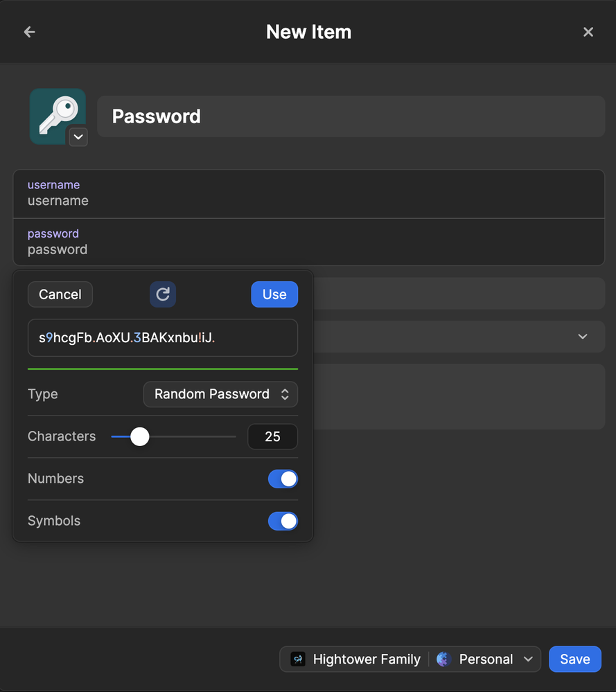This screenshot has width=616, height=692.
Task: Edit the Password title field
Action: pyautogui.click(x=351, y=116)
